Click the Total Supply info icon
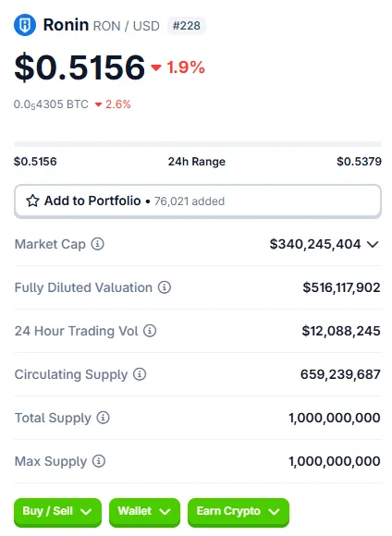 coord(103,418)
